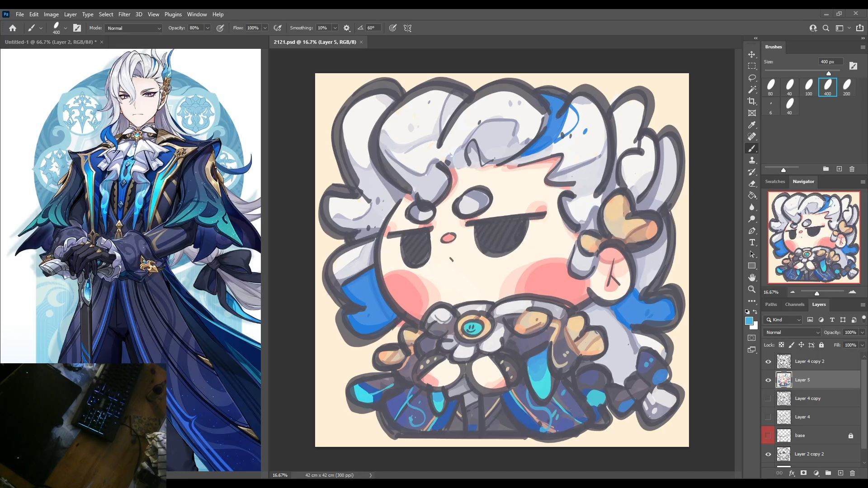Select the Magic Wand tool

coord(752,89)
